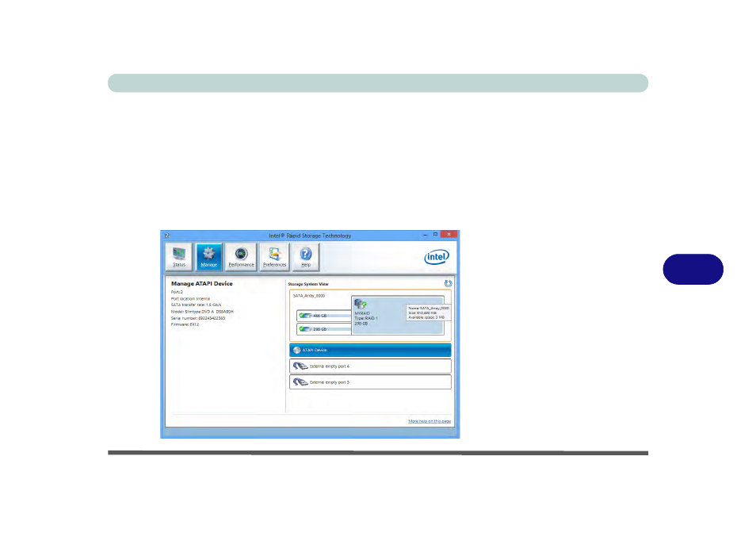
Task: Click the Firmware text line
Action: (x=185, y=324)
